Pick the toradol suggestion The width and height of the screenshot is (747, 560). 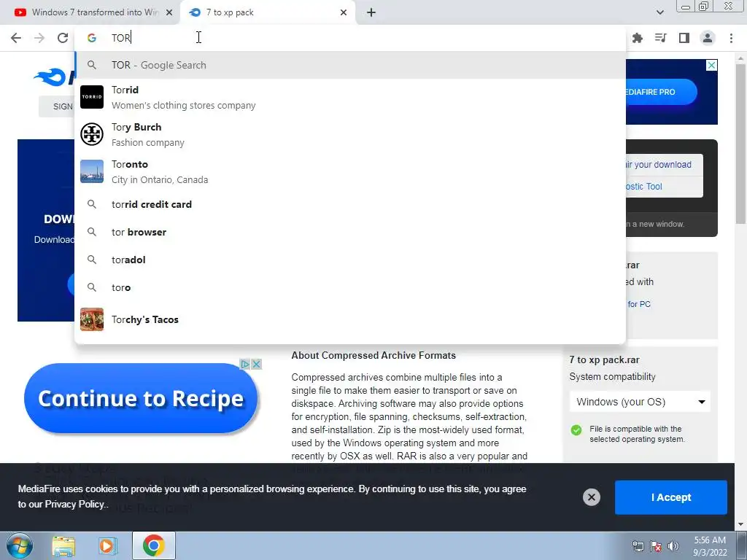(x=350, y=260)
